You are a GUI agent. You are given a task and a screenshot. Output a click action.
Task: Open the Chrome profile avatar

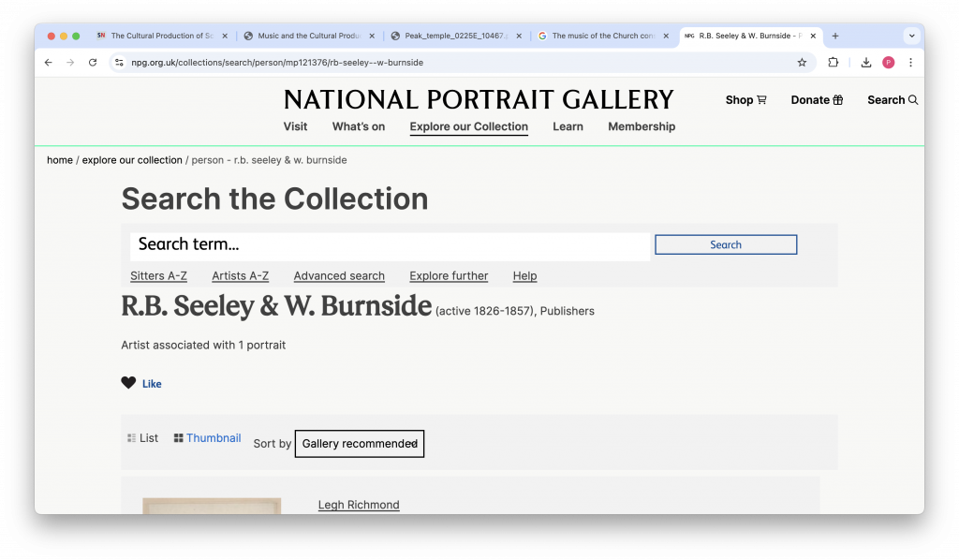889,63
